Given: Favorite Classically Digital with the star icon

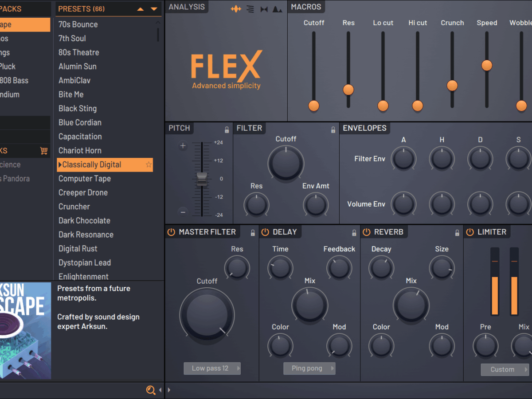Looking at the screenshot, I should pos(149,165).
